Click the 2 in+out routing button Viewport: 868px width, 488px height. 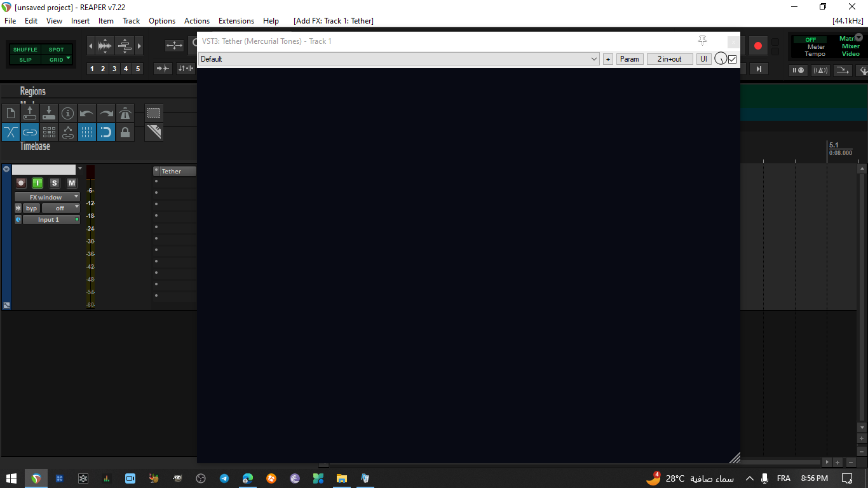(670, 59)
